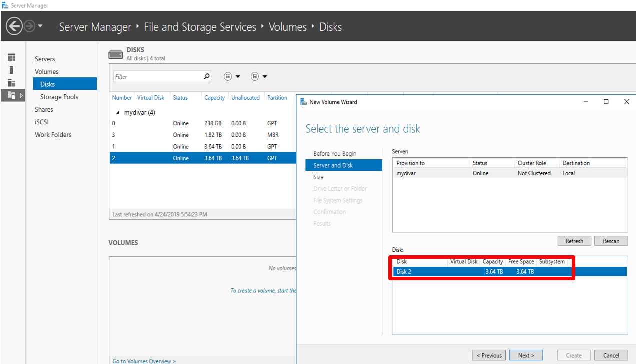Open the saved queries dropdown
This screenshot has width=636, height=364.
pyautogui.click(x=259, y=77)
